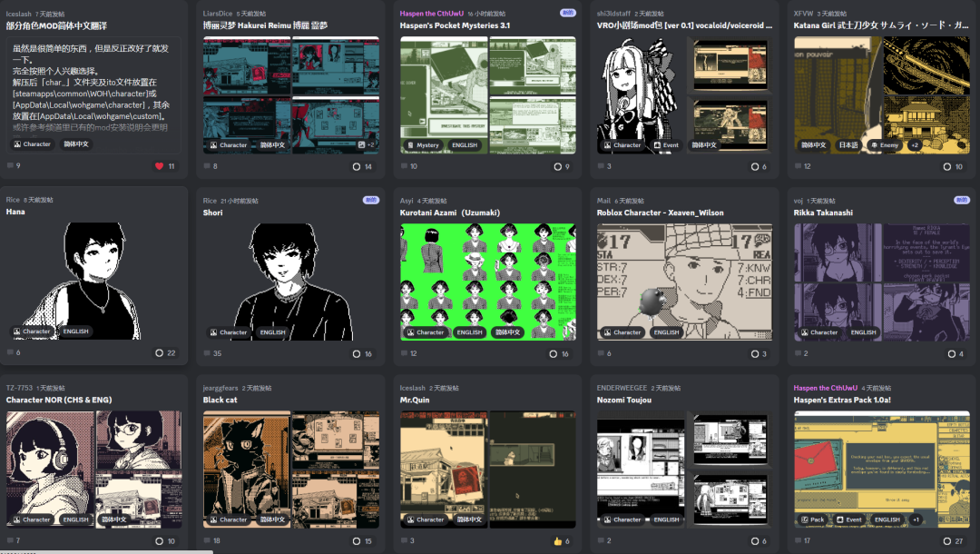Expand the +2 tags on Katana Girl post

coord(915,145)
